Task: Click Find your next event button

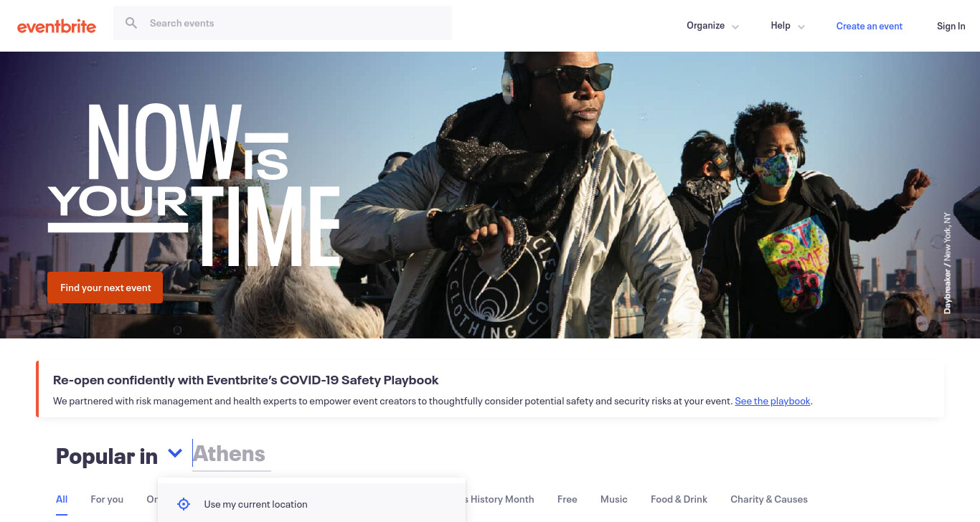Action: coord(105,288)
